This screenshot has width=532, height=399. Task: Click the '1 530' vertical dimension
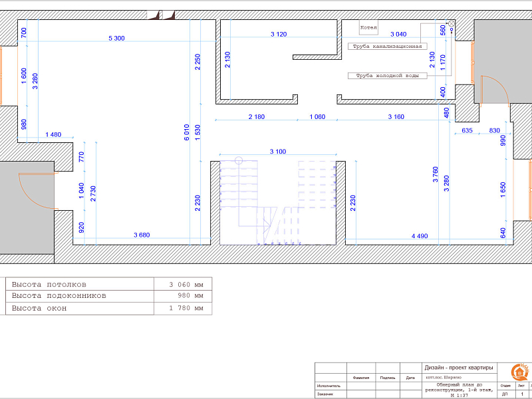[x=198, y=132]
